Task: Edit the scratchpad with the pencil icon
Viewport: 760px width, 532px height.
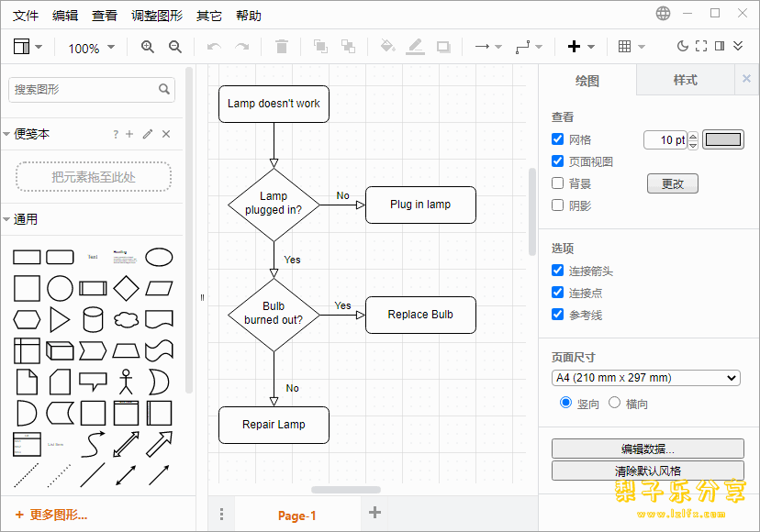Action: [x=148, y=134]
